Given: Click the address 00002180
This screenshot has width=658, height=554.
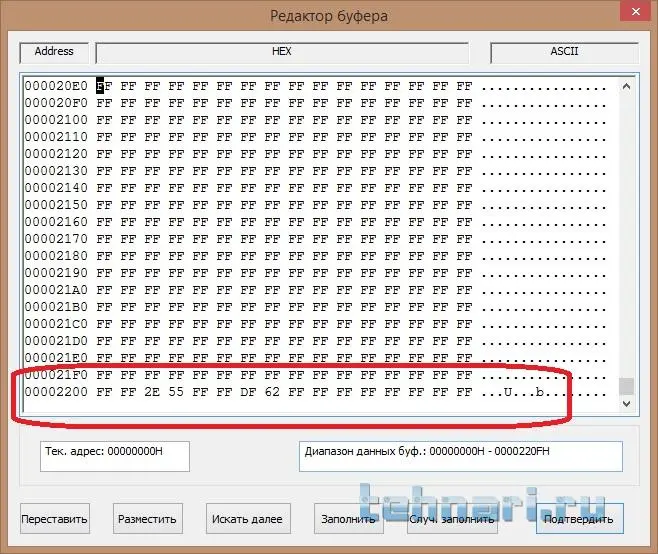Looking at the screenshot, I should tap(56, 256).
